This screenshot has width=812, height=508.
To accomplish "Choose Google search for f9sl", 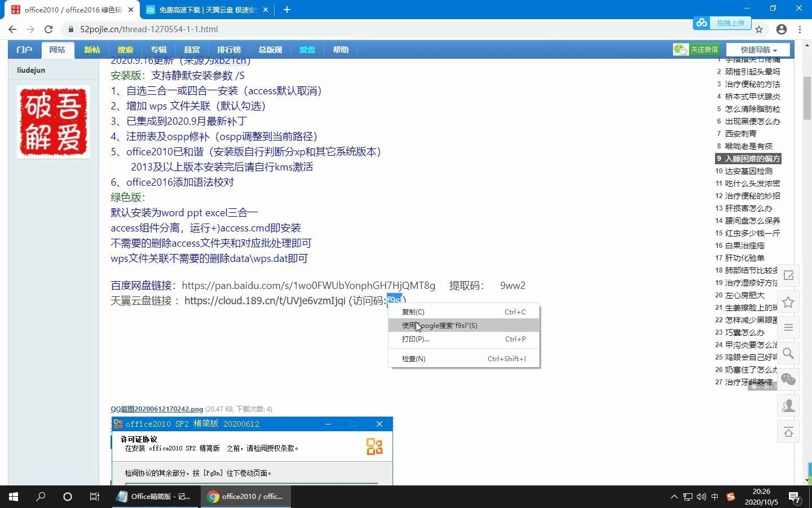I will click(x=464, y=325).
